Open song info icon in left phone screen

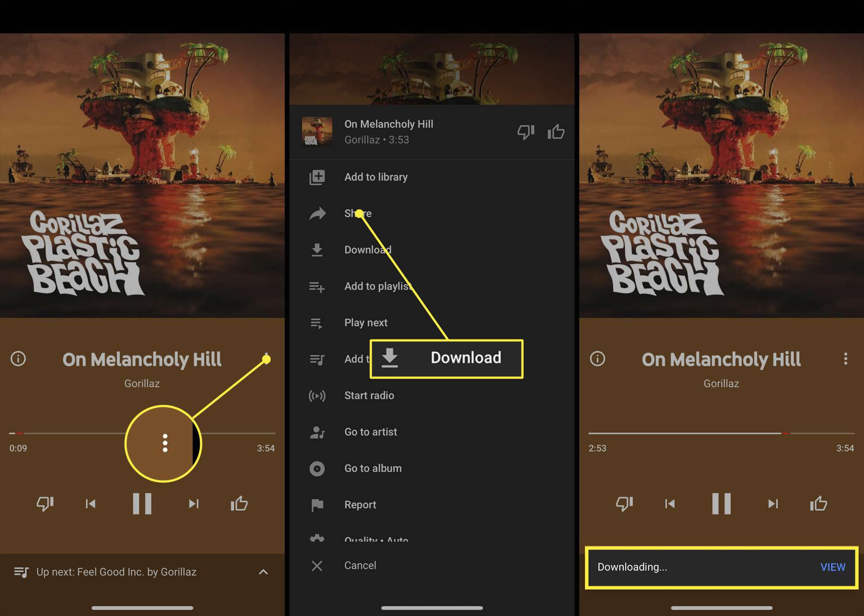tap(18, 359)
